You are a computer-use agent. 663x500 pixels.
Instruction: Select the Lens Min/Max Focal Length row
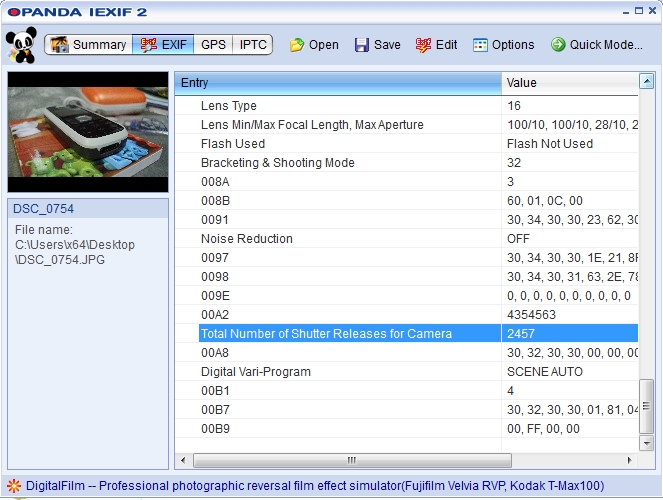pyautogui.click(x=407, y=125)
